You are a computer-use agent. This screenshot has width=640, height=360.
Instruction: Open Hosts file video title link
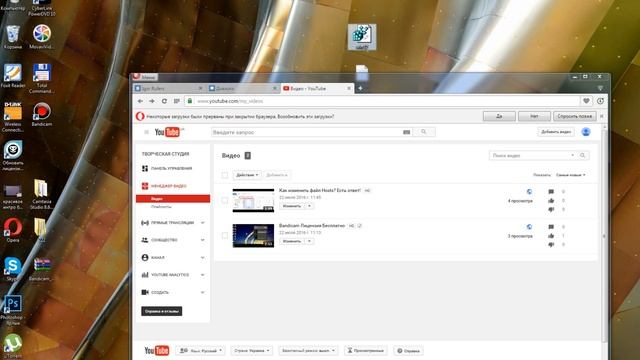tap(320, 190)
